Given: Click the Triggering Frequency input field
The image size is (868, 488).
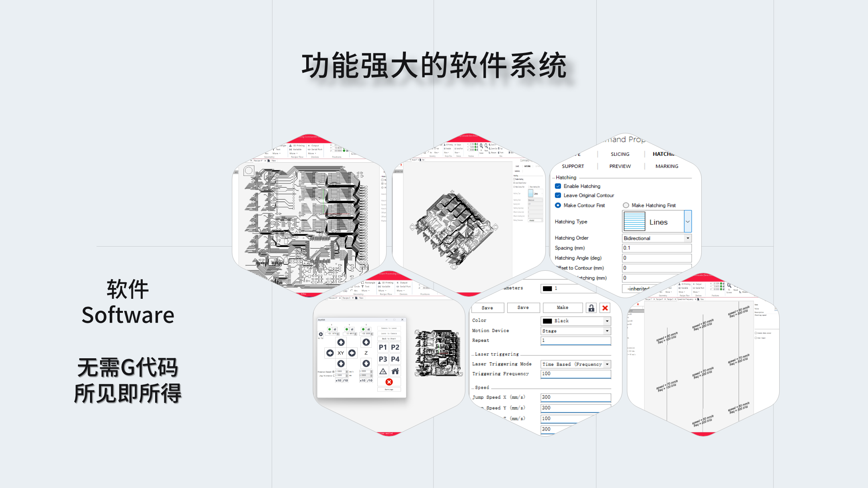Looking at the screenshot, I should [x=575, y=374].
